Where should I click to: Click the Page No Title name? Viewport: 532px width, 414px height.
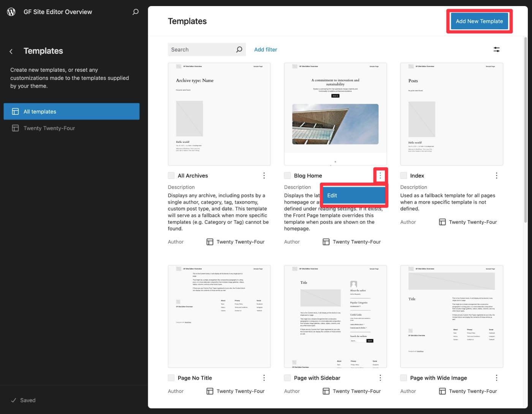coord(195,378)
